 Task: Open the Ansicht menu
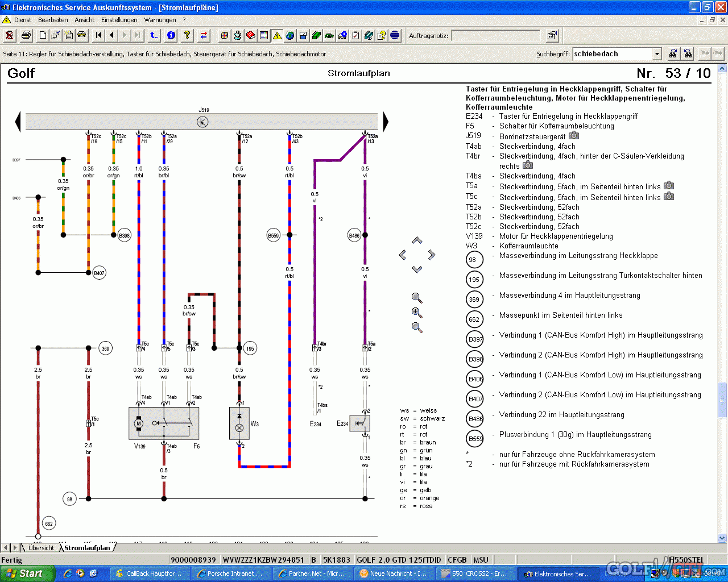[85, 20]
